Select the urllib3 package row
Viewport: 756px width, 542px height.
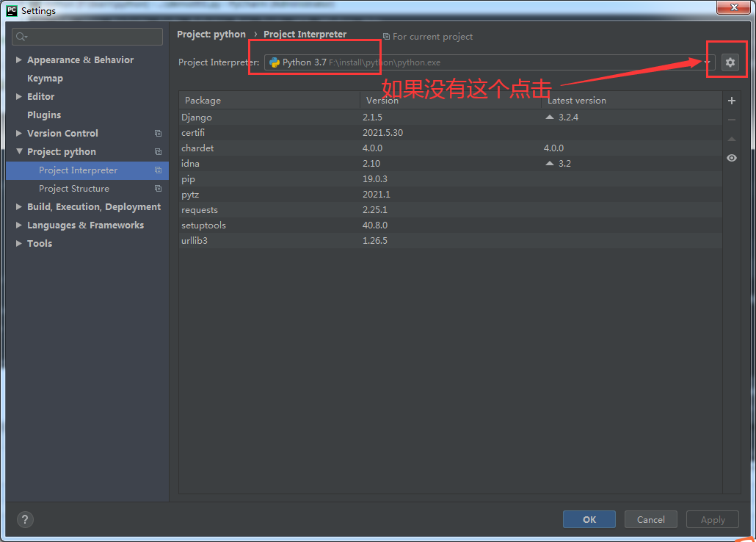tap(451, 241)
